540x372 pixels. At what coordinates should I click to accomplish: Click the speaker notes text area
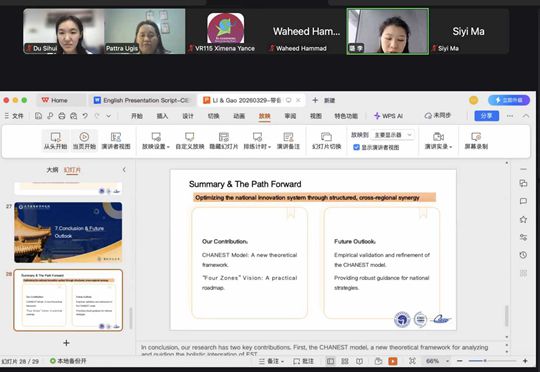tap(320, 350)
